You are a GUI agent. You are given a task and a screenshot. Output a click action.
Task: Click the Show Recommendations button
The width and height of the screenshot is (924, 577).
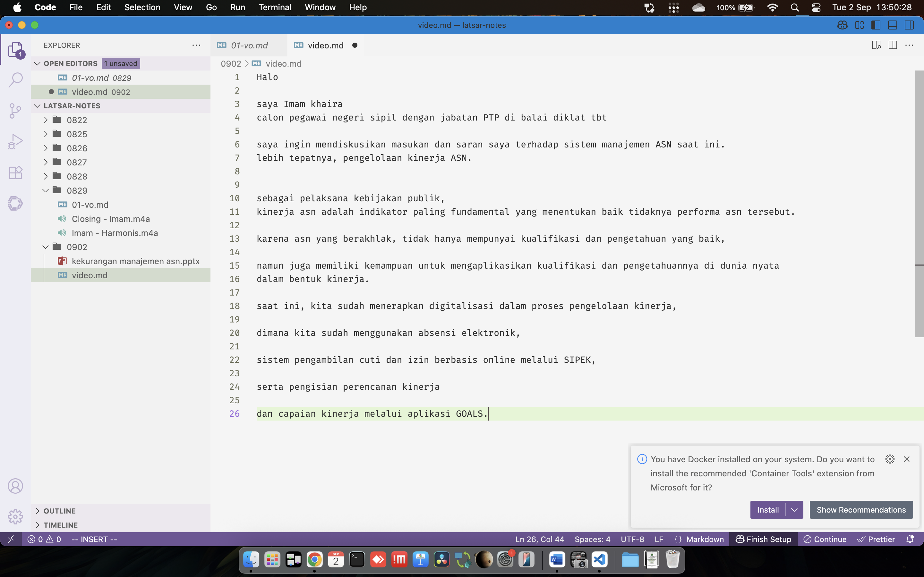861,510
